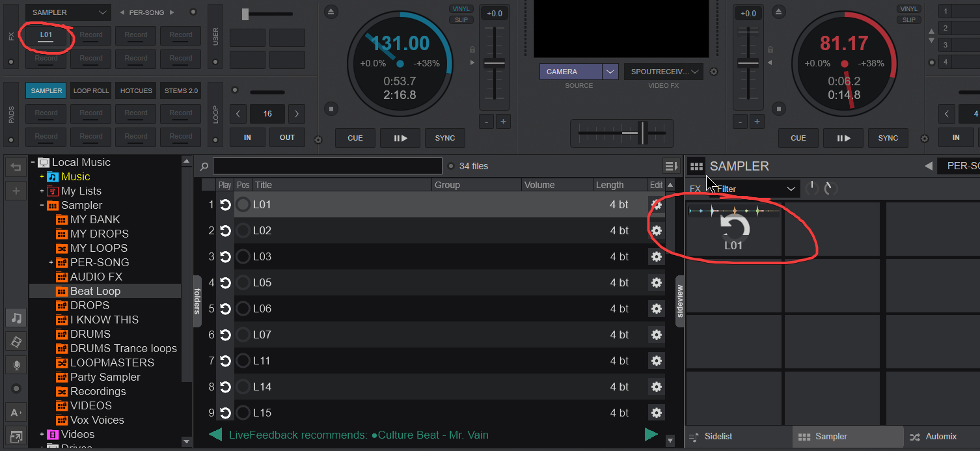Enable SLIP mode on the right deck
The width and height of the screenshot is (980, 451).
coord(908,19)
